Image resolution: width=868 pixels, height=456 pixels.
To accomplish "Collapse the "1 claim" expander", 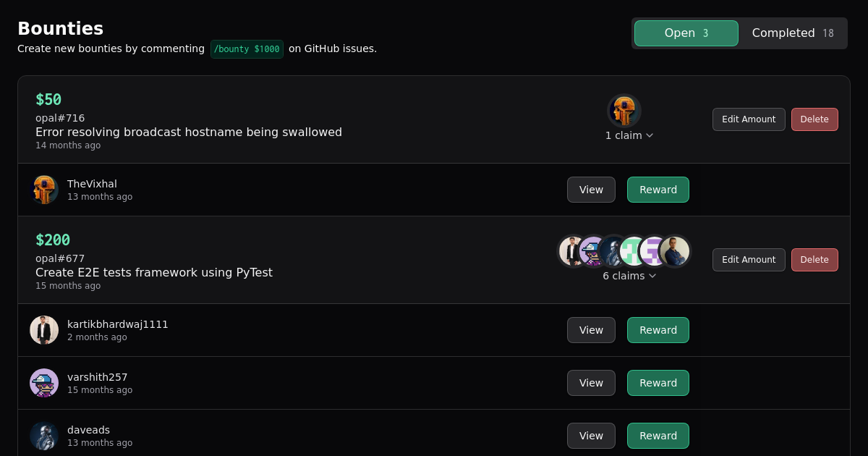I will coord(629,135).
